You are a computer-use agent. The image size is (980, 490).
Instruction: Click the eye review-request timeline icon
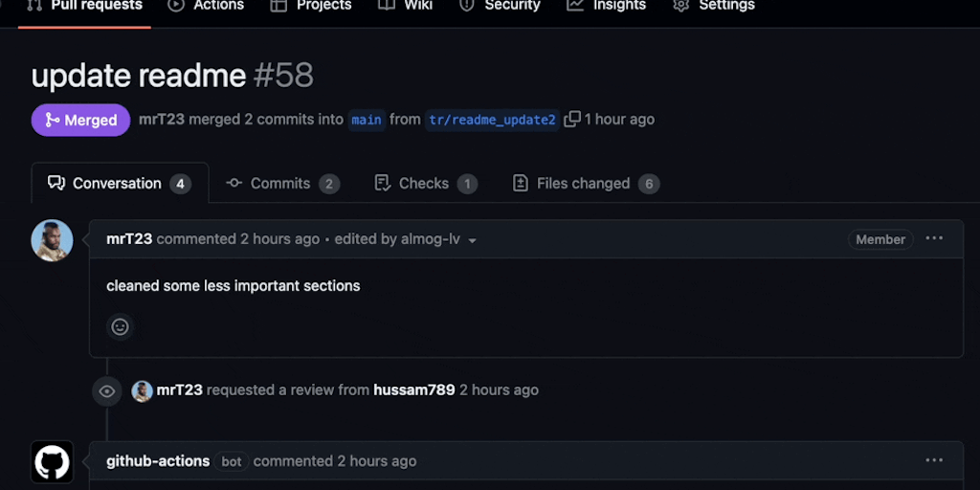click(107, 390)
